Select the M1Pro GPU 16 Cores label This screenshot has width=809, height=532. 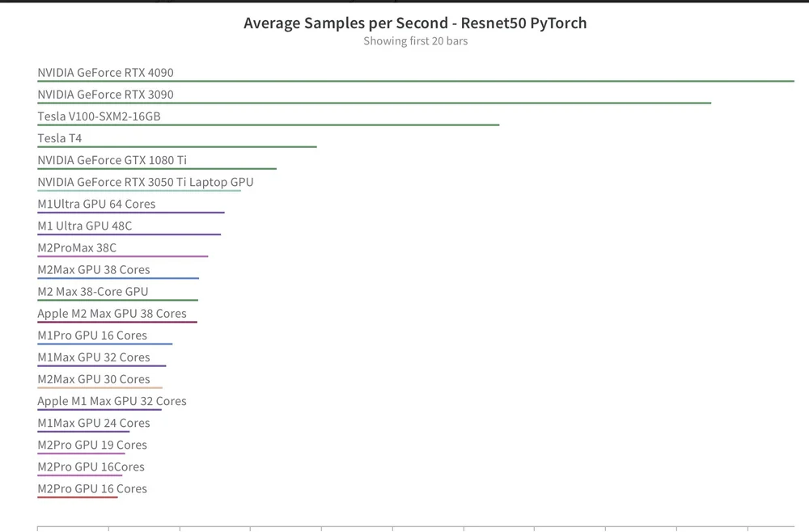coord(92,336)
